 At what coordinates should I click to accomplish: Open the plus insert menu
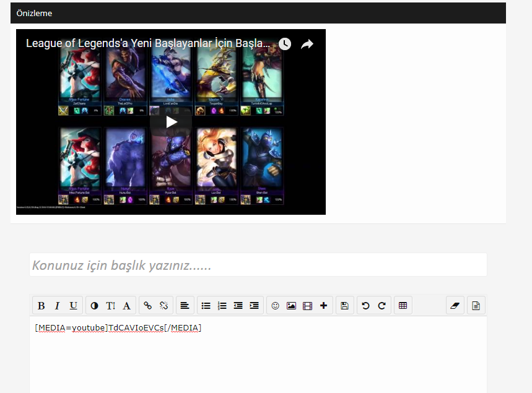324,306
